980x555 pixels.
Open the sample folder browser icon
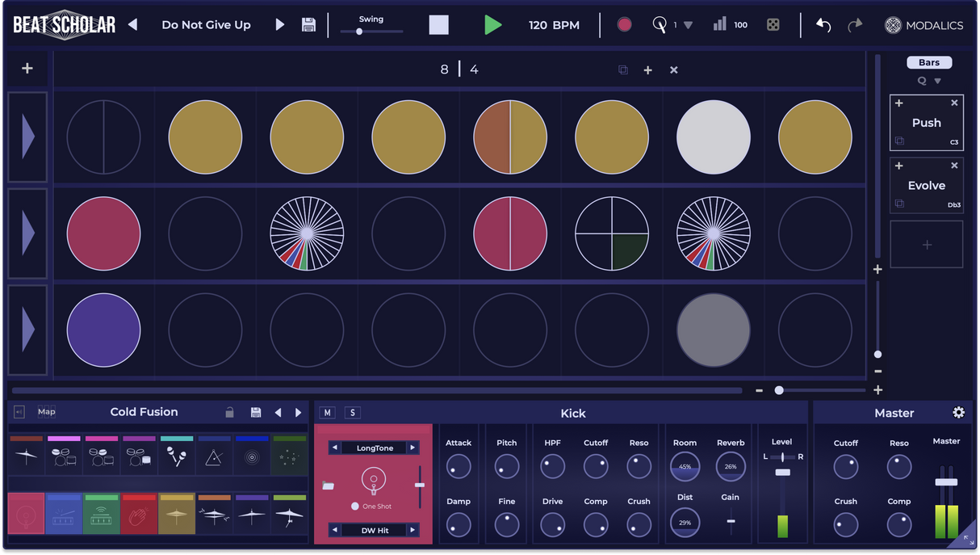(327, 486)
